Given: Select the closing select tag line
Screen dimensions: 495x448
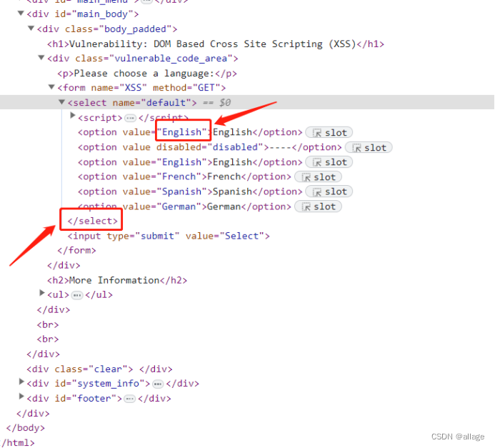Looking at the screenshot, I should (92, 221).
